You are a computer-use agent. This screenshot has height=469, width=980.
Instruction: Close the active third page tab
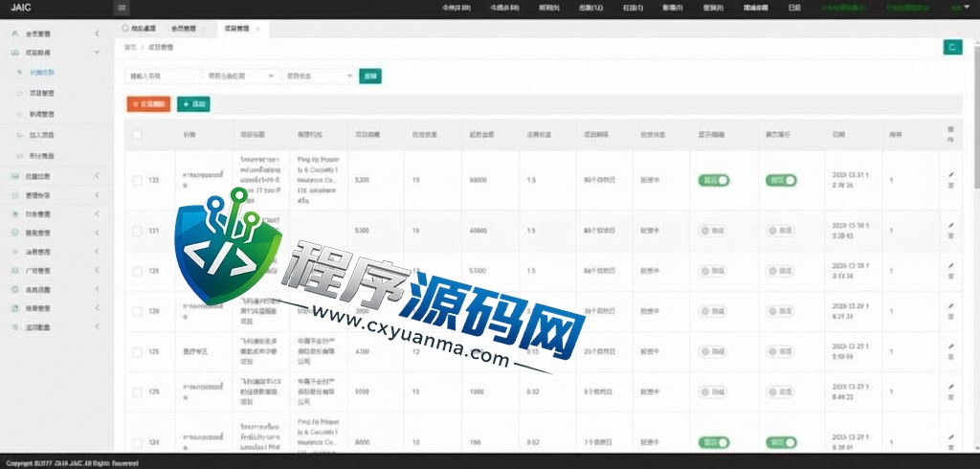click(x=257, y=29)
